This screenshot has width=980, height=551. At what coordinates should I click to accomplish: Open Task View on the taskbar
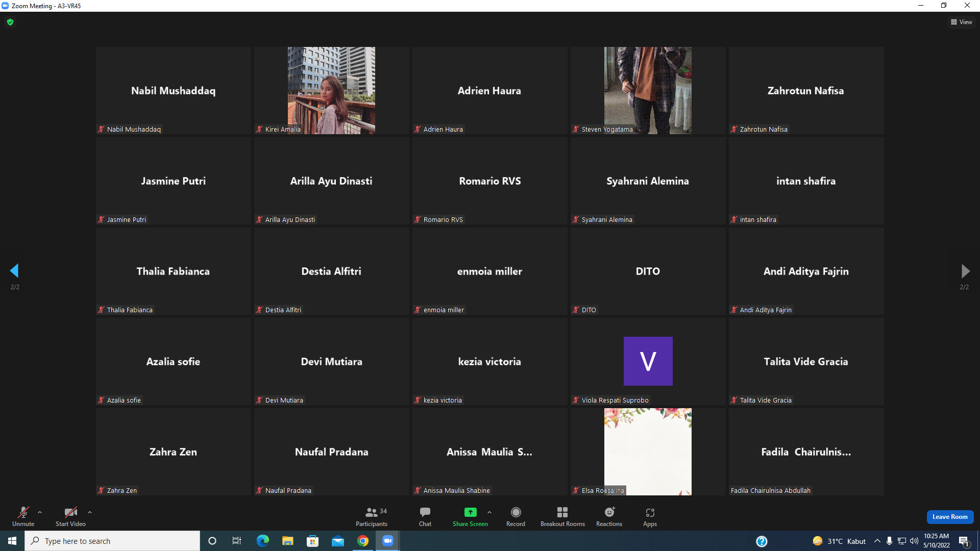[x=237, y=541]
